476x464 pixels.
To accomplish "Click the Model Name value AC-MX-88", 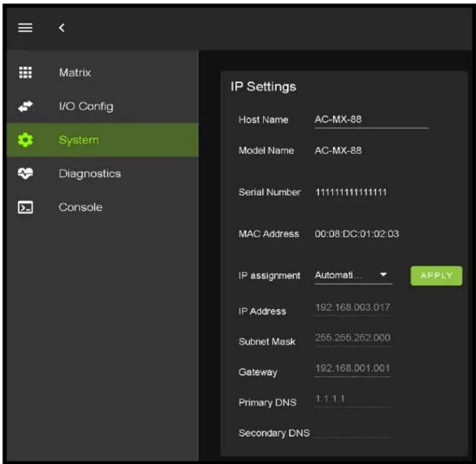I will [x=338, y=150].
